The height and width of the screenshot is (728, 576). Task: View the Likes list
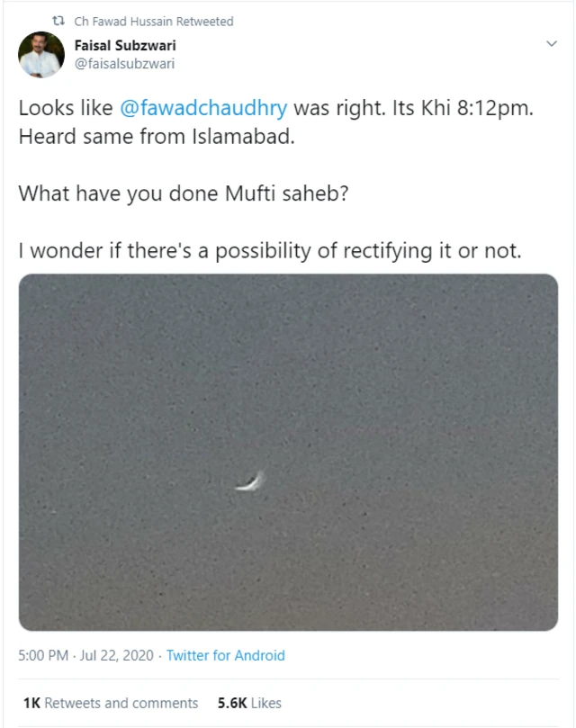point(266,703)
